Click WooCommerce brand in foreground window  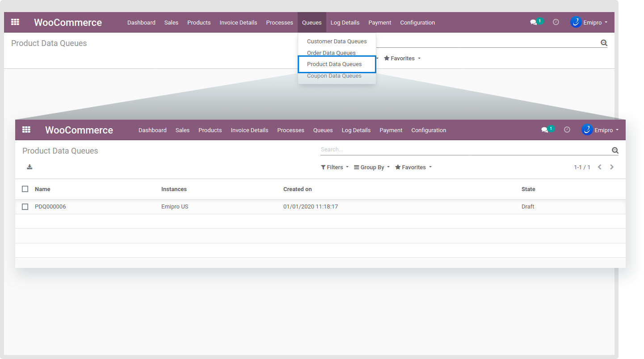coord(79,130)
